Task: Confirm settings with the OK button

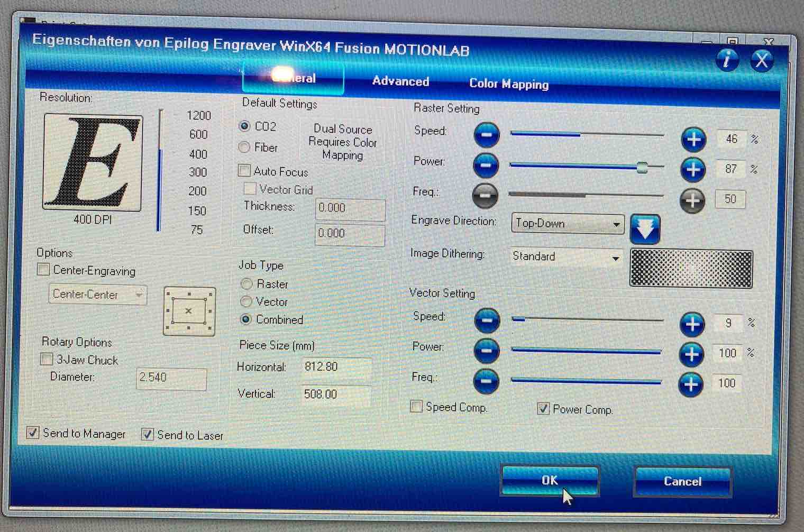Action: click(x=550, y=480)
